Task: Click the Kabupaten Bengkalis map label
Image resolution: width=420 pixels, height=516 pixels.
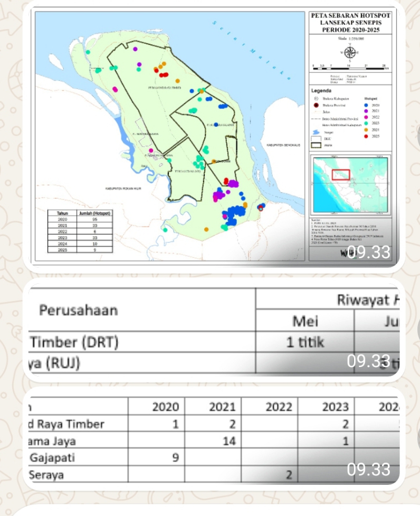Action: point(283,145)
